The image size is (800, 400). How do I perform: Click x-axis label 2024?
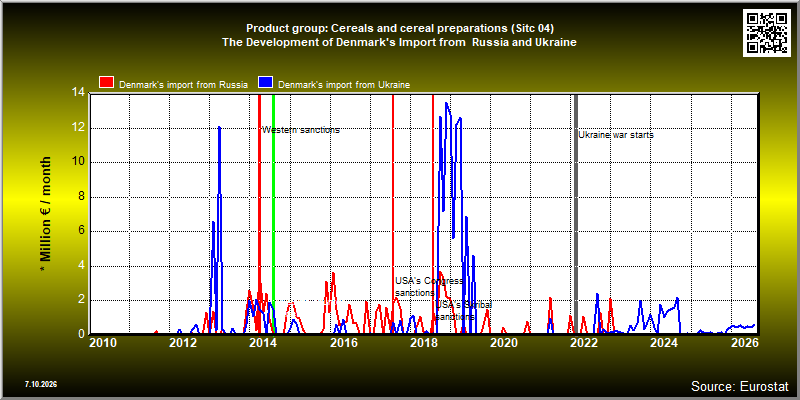point(665,343)
